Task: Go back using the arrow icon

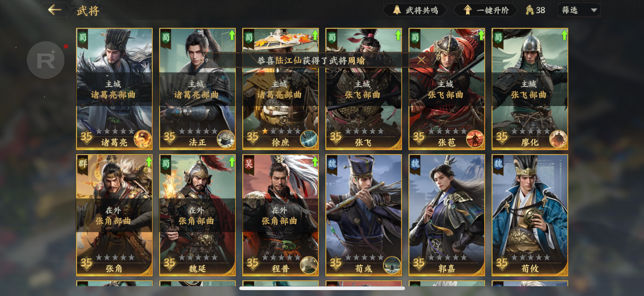Action: pos(55,10)
